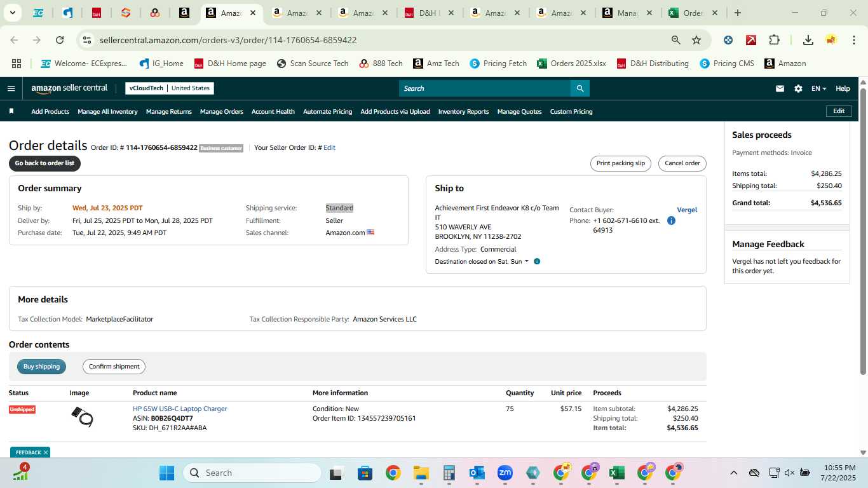Image resolution: width=868 pixels, height=488 pixels.
Task: Open the Windows Start menu
Action: pos(166,473)
